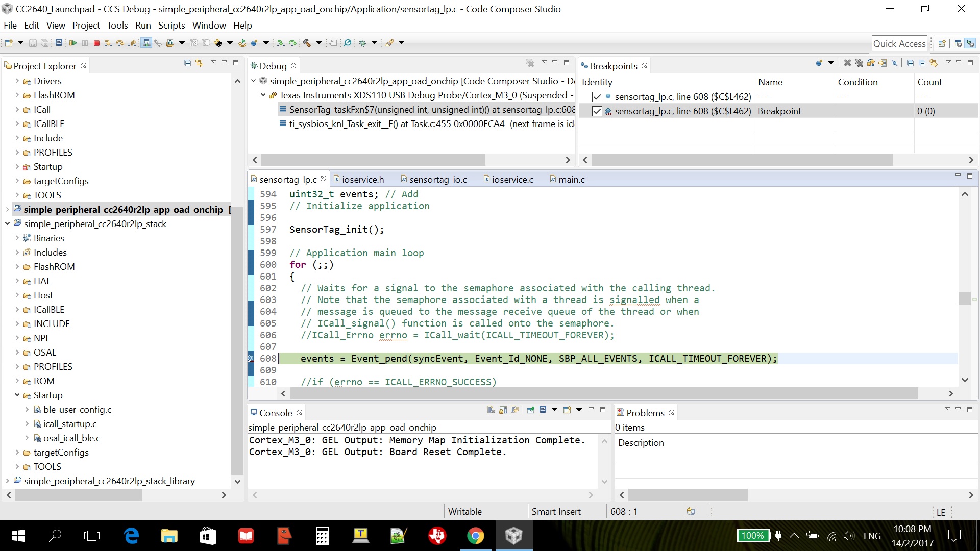980x551 pixels.
Task: Collapse the Startup folder in stack project
Action: tap(17, 395)
